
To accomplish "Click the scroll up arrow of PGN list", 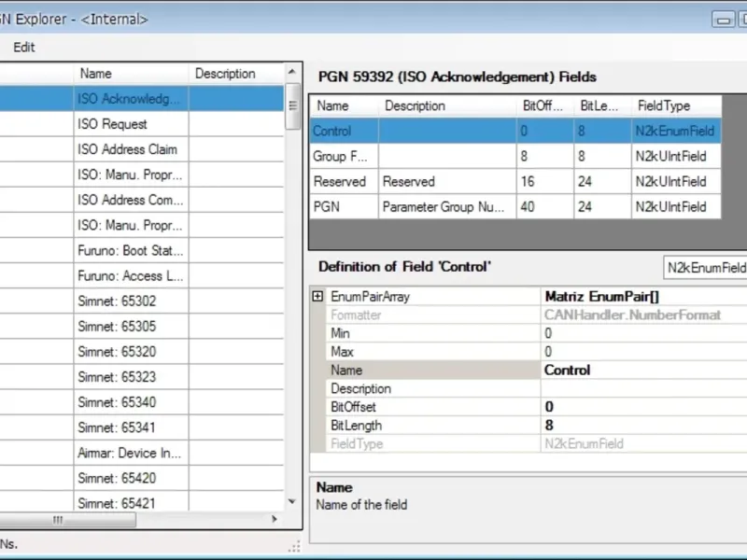I will (x=292, y=72).
